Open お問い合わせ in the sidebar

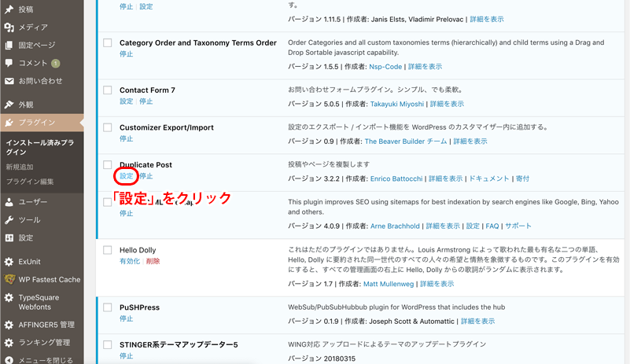tap(41, 81)
